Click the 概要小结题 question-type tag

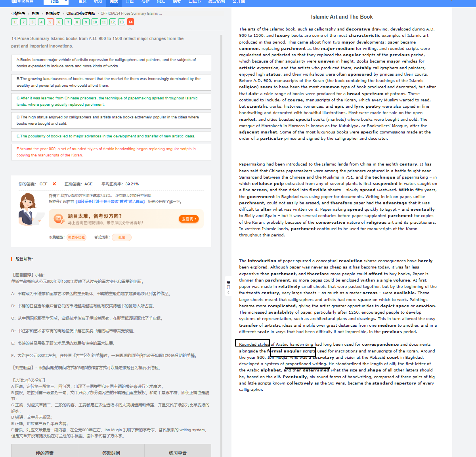[76, 238]
